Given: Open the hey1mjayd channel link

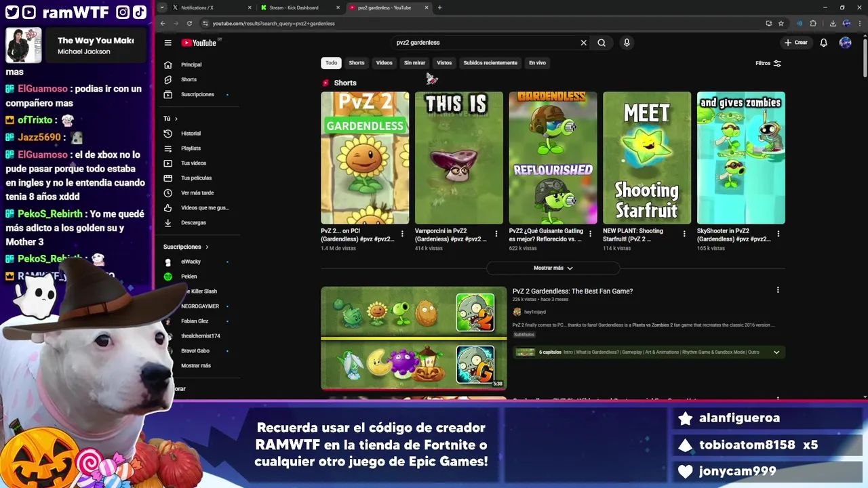Looking at the screenshot, I should coord(534,312).
